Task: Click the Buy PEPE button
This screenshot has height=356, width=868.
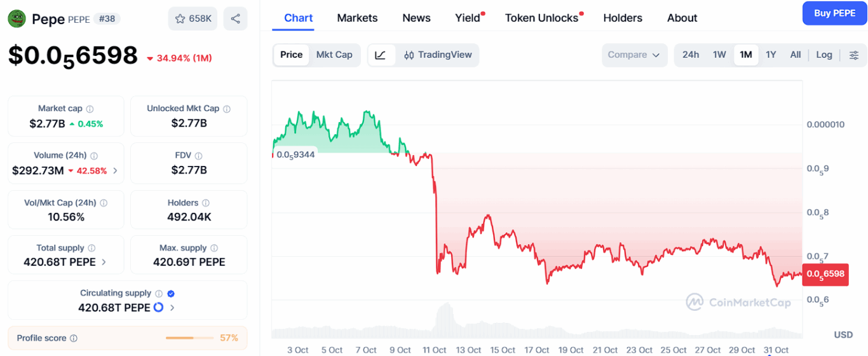Action: point(834,13)
